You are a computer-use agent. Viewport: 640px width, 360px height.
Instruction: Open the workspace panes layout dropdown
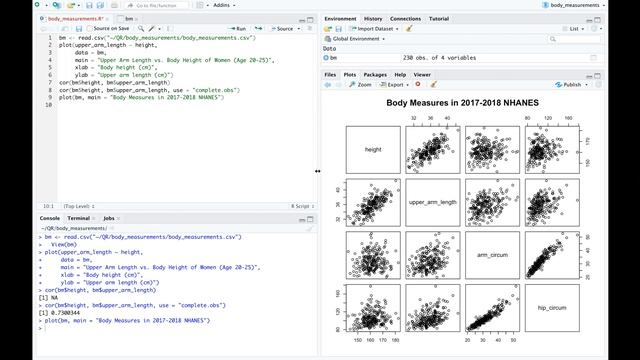pyautogui.click(x=202, y=5)
